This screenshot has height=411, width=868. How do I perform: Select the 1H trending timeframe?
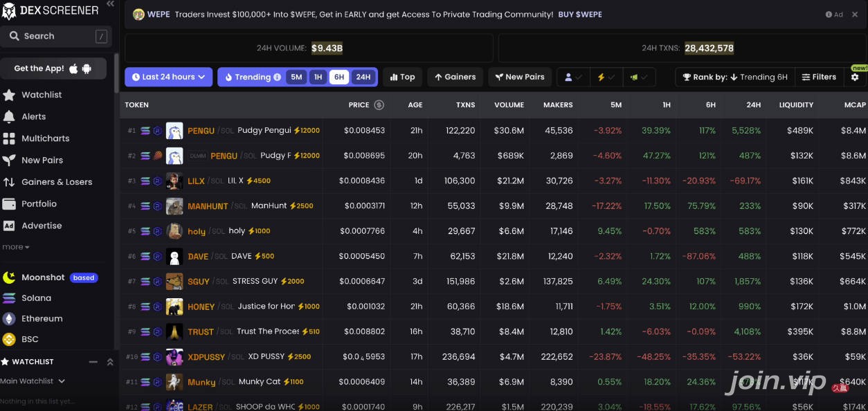tap(318, 77)
